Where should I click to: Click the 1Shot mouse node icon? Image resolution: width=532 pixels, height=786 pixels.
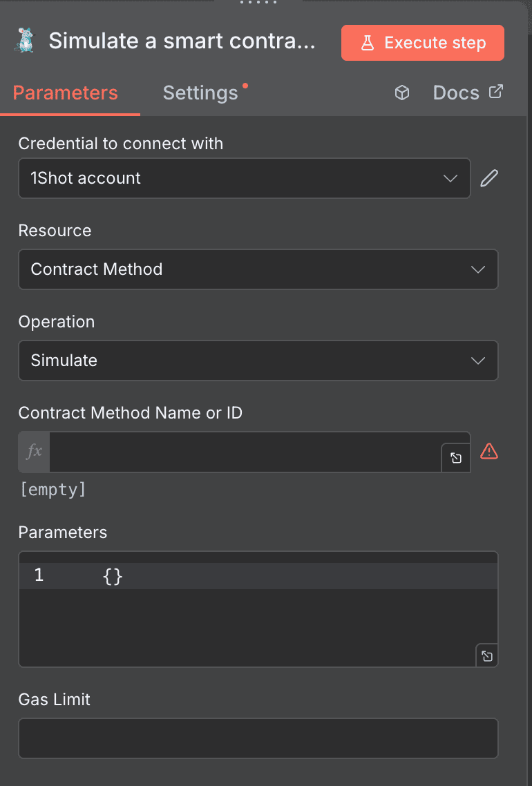pos(24,41)
